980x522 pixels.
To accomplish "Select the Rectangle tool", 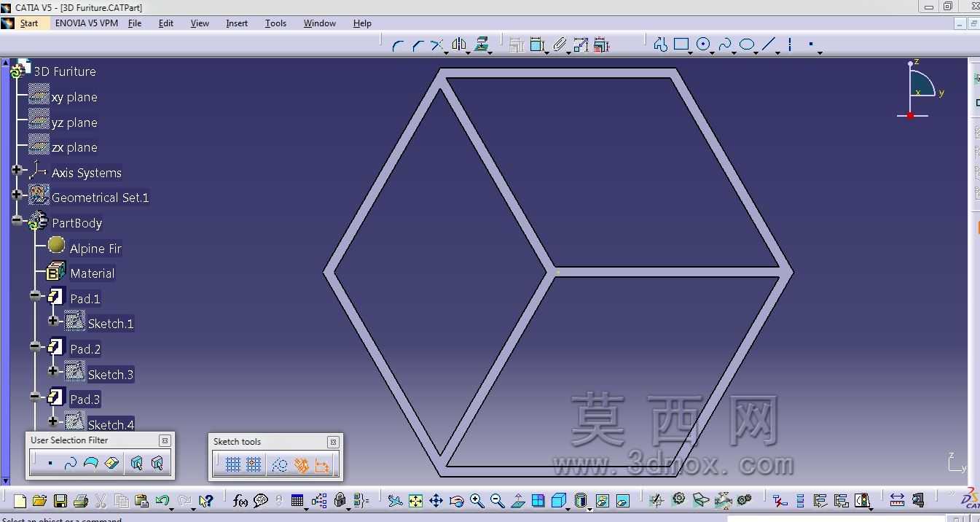I will point(681,44).
